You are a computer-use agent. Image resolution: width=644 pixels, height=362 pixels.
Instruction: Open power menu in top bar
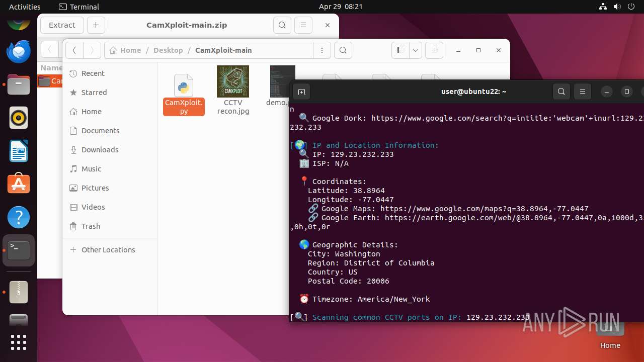[631, 7]
